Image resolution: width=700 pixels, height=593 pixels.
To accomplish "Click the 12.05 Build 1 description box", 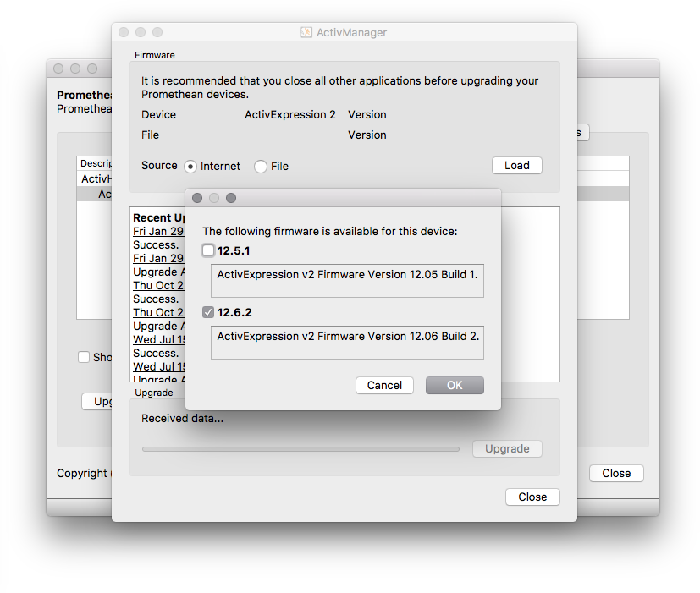I will 347,281.
